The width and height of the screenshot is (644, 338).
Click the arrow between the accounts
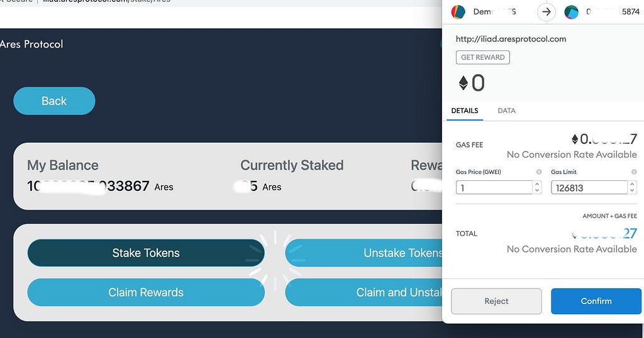(547, 12)
